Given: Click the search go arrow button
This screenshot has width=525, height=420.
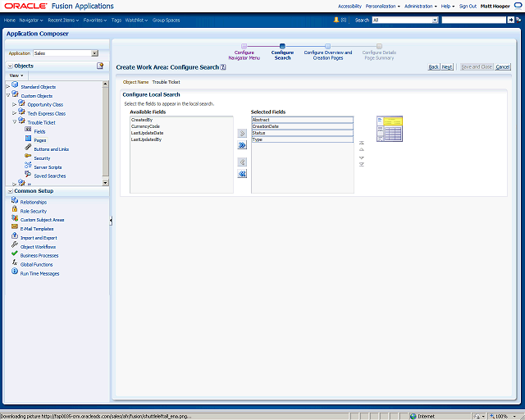Looking at the screenshot, I should [510, 20].
